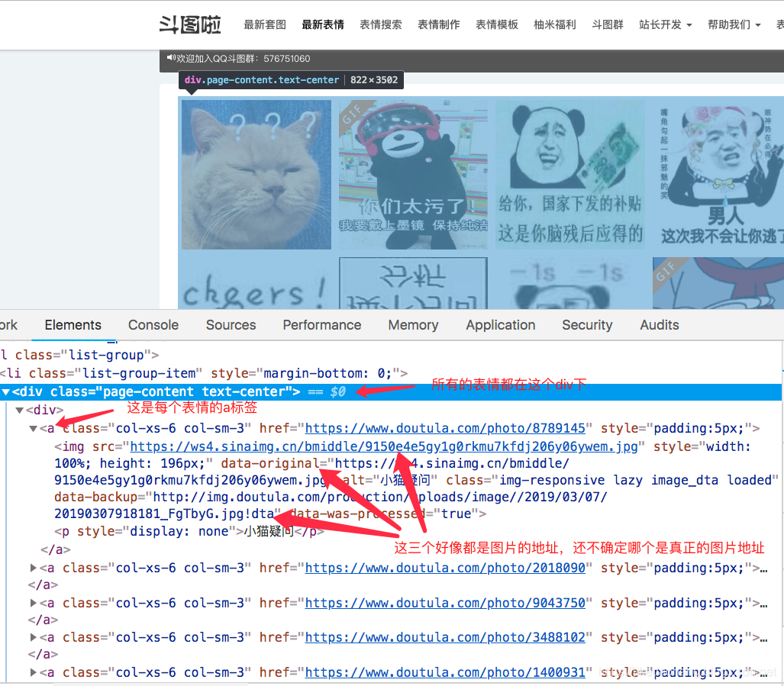Collapse the nested div node arrow
This screenshot has width=784, height=686.
[20, 411]
